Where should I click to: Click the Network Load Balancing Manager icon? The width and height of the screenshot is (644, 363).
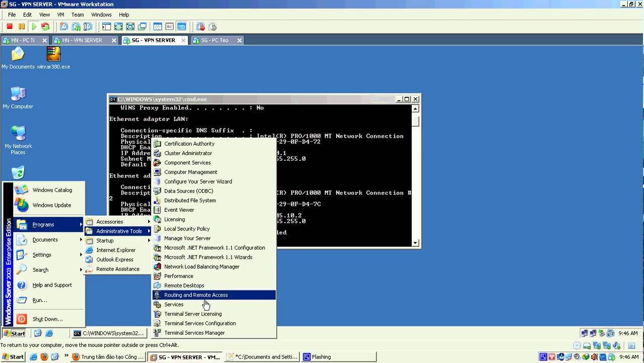pyautogui.click(x=157, y=266)
